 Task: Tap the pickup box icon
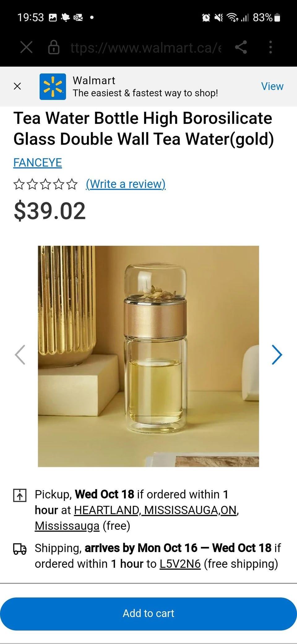[x=20, y=495]
